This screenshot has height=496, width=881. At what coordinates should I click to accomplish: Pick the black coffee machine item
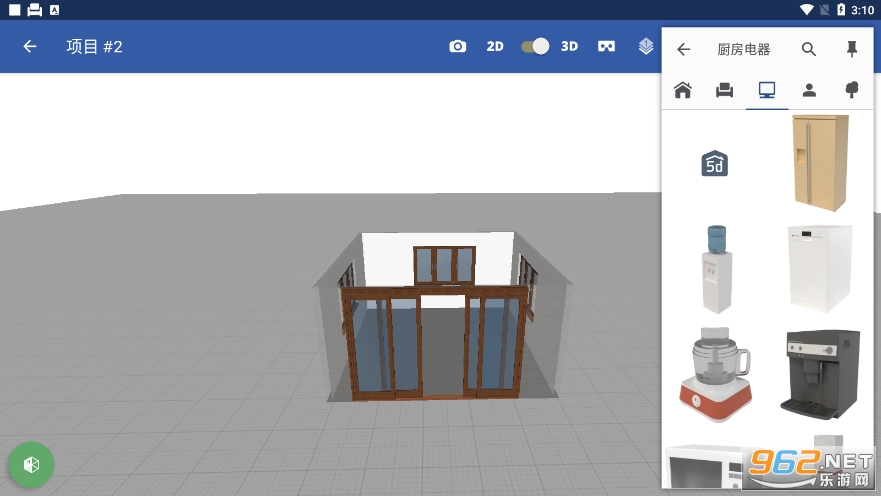(820, 375)
